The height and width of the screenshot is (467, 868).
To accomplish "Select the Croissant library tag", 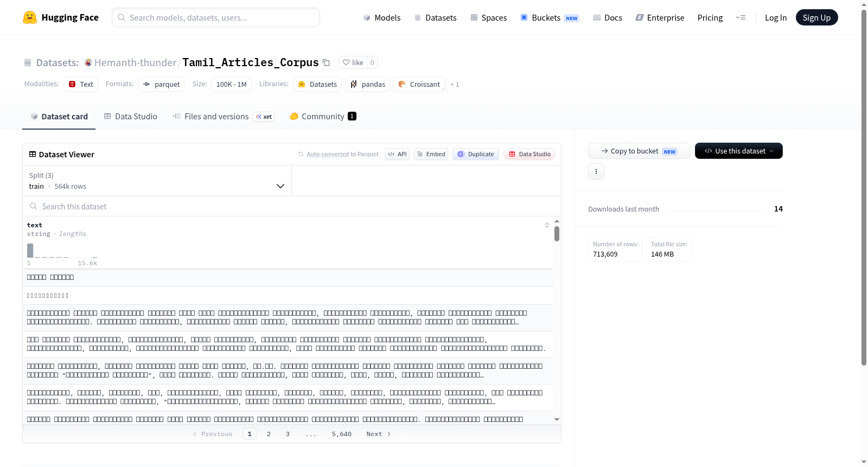I will click(419, 84).
